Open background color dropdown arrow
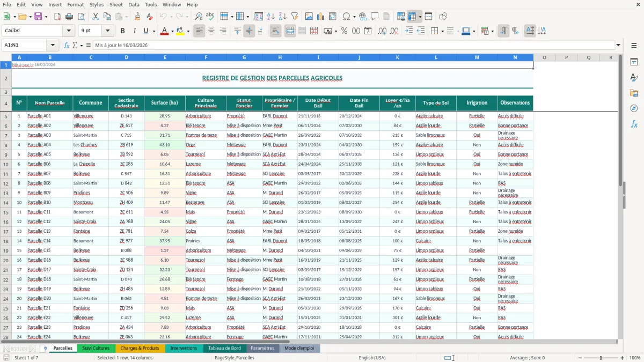Viewport: 644px width, 362px height. coord(187,31)
